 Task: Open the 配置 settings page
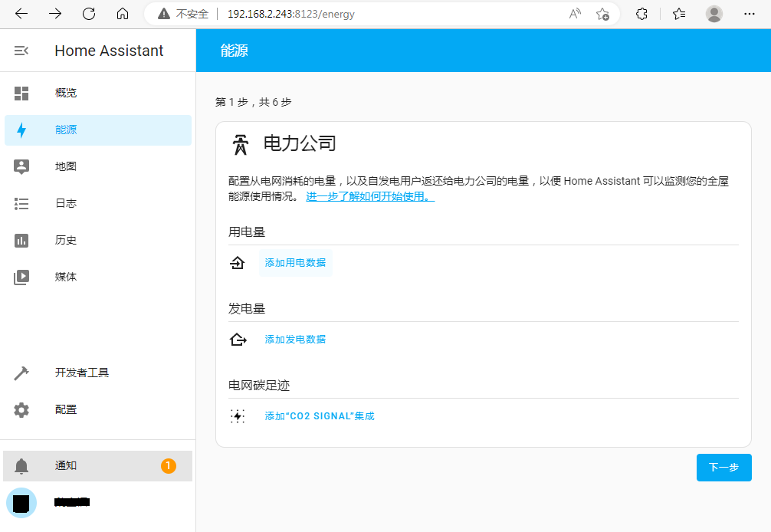pyautogui.click(x=66, y=410)
